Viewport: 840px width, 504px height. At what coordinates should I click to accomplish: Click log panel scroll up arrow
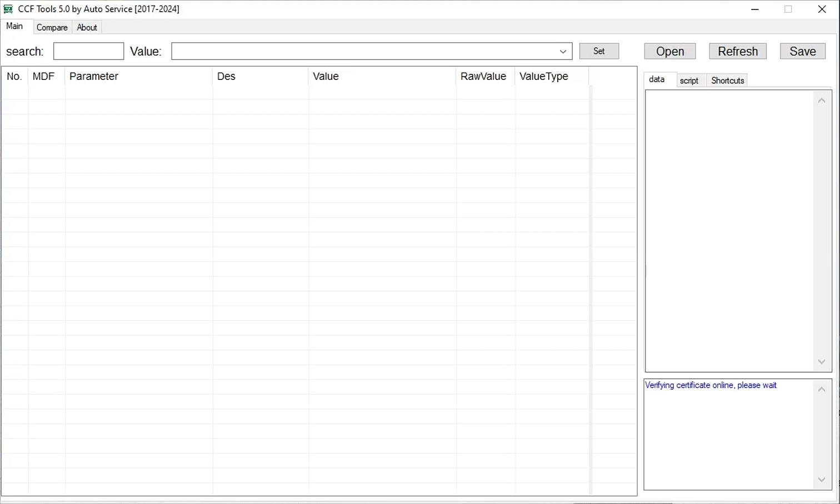tap(822, 390)
